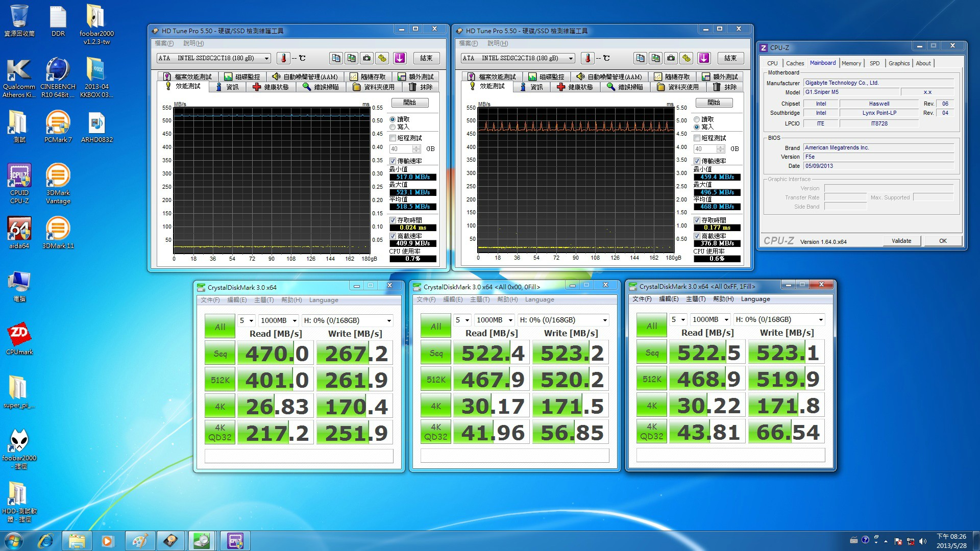Open drive selector dropdown in left HD Tune
980x551 pixels.
(x=214, y=58)
